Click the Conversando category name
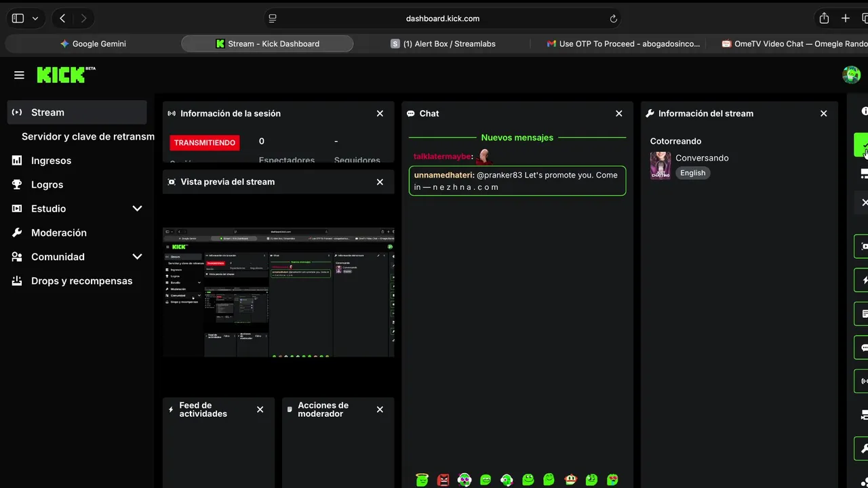 (702, 158)
